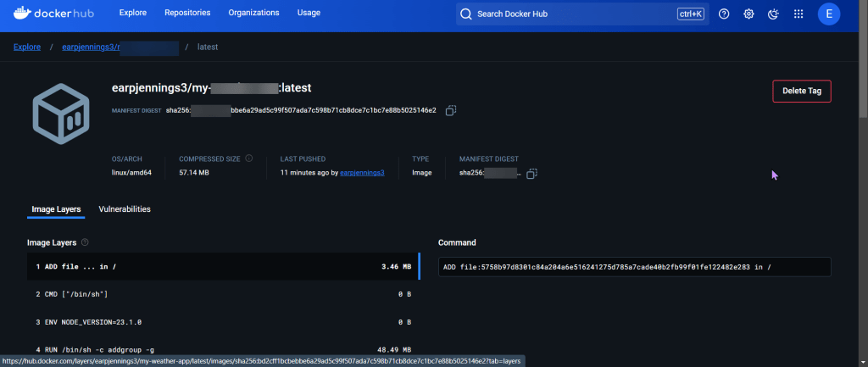Switch to the Vulnerabilities tab
Image resolution: width=868 pixels, height=367 pixels.
click(x=125, y=209)
